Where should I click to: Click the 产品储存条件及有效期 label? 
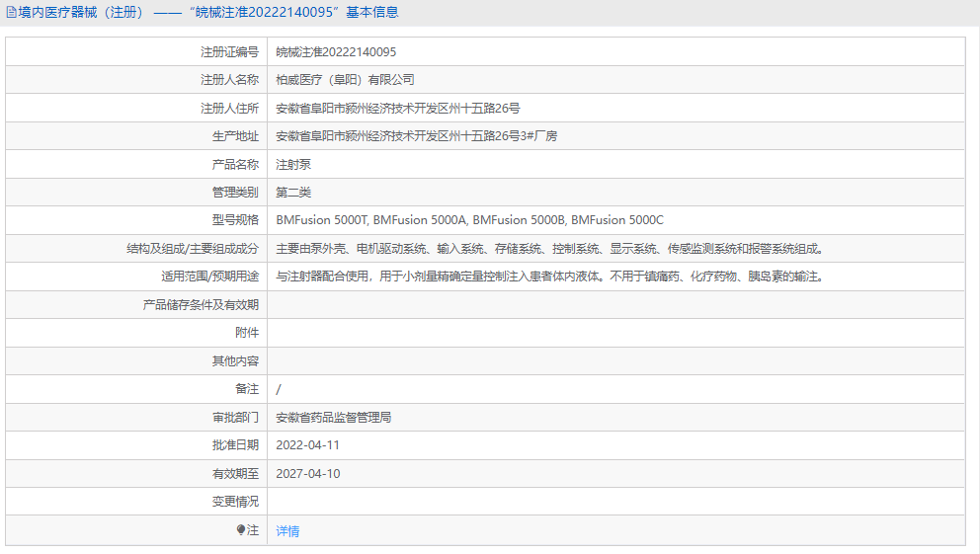click(x=201, y=305)
